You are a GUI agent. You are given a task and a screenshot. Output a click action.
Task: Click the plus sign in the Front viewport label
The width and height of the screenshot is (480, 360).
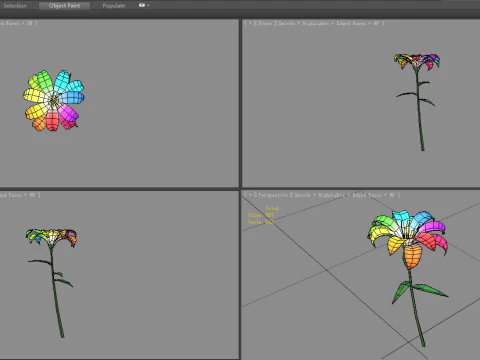tap(250, 23)
